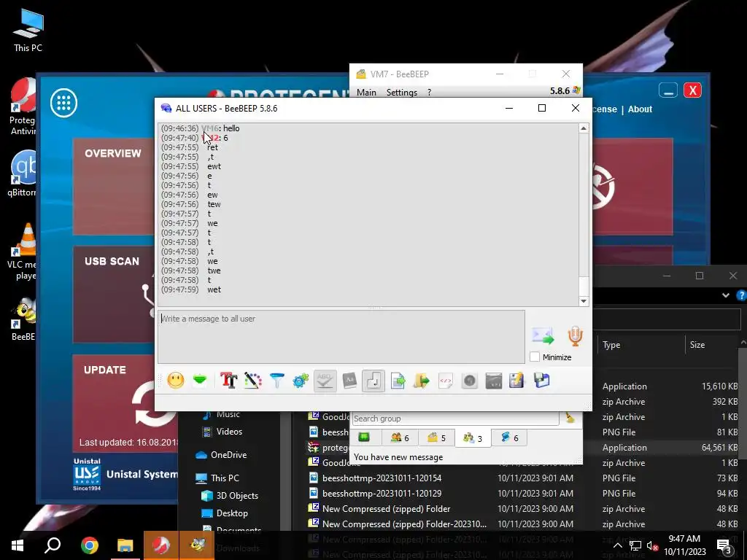Record a voice message with microphone
Image resolution: width=747 pixels, height=560 pixels.
[576, 335]
